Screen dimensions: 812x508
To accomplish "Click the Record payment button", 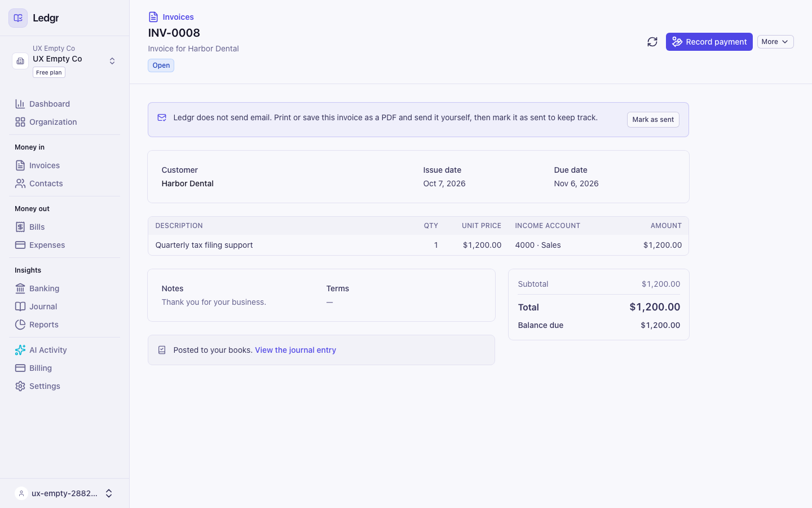I will [709, 42].
